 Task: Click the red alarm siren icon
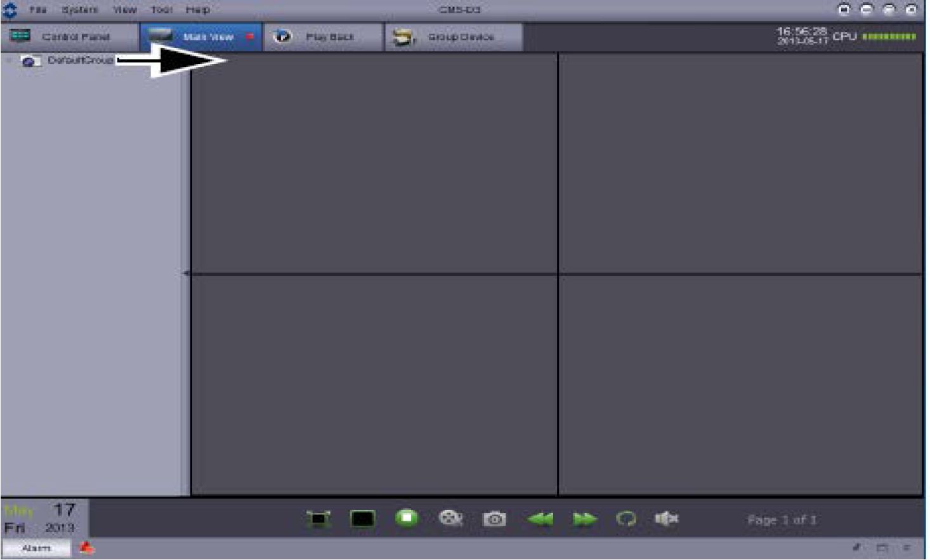(x=87, y=548)
